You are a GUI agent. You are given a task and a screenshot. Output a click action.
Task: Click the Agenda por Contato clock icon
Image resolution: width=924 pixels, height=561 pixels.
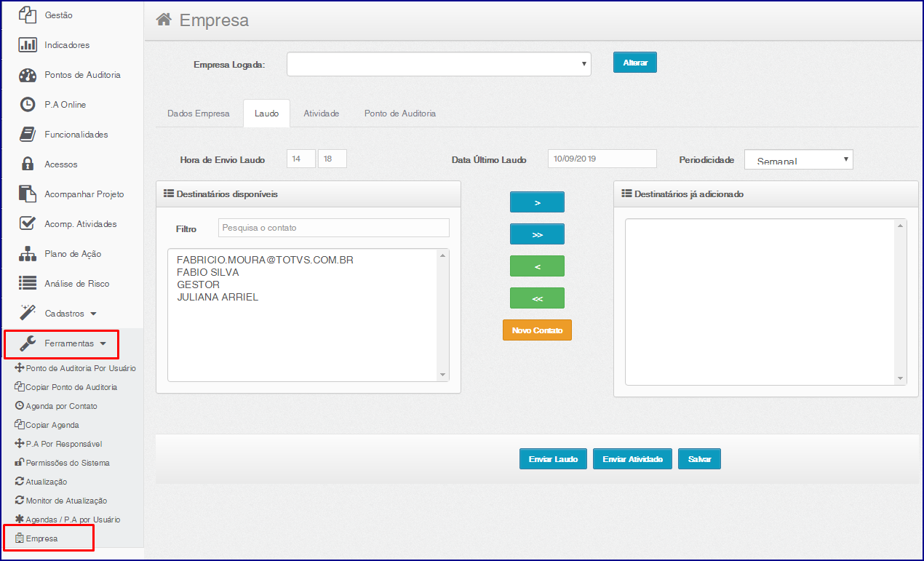click(x=20, y=406)
